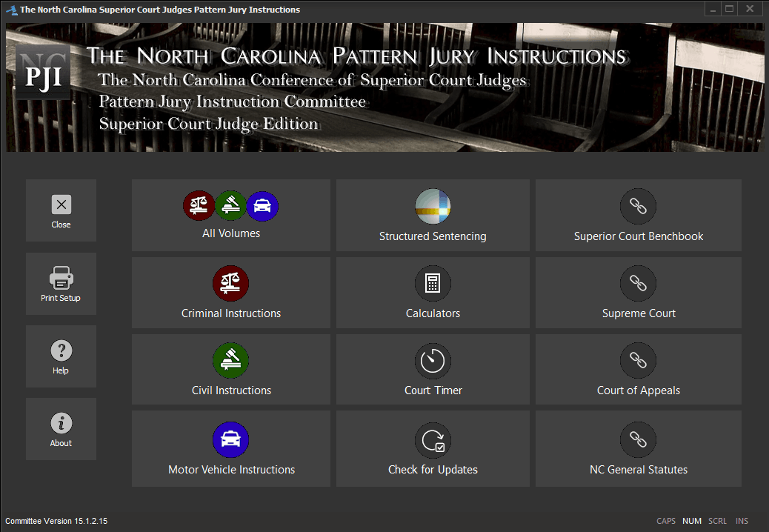The image size is (769, 532).
Task: Follow the Court of Appeals text link
Action: (x=638, y=390)
